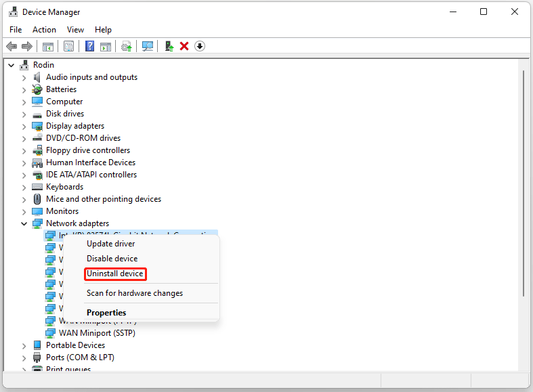Click the Scan for hardware changes monitor icon

pyautogui.click(x=147, y=46)
